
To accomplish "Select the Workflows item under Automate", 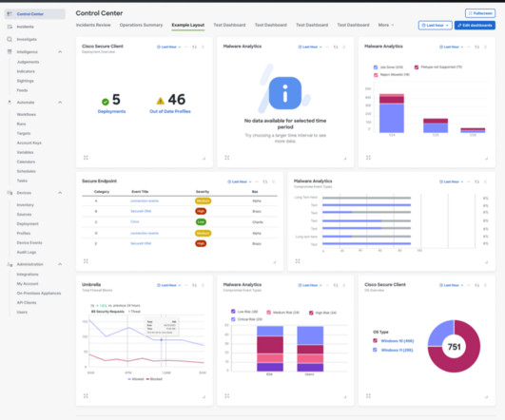I will click(27, 114).
